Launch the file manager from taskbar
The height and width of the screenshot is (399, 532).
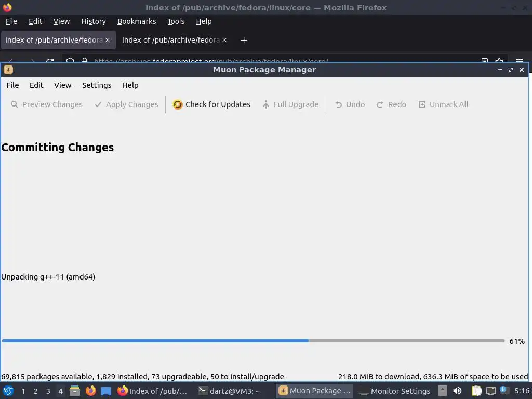tap(75, 391)
